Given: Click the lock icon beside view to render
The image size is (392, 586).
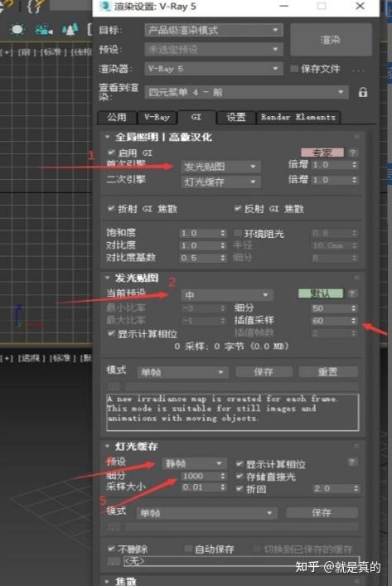Looking at the screenshot, I should [362, 92].
